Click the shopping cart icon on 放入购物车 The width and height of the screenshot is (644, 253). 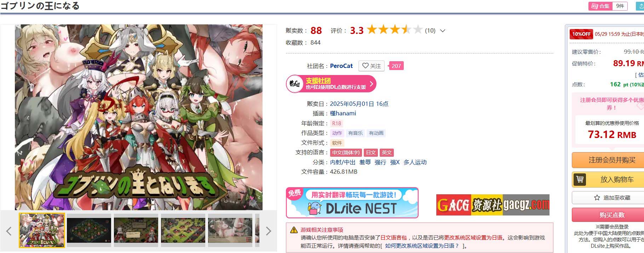point(580,179)
